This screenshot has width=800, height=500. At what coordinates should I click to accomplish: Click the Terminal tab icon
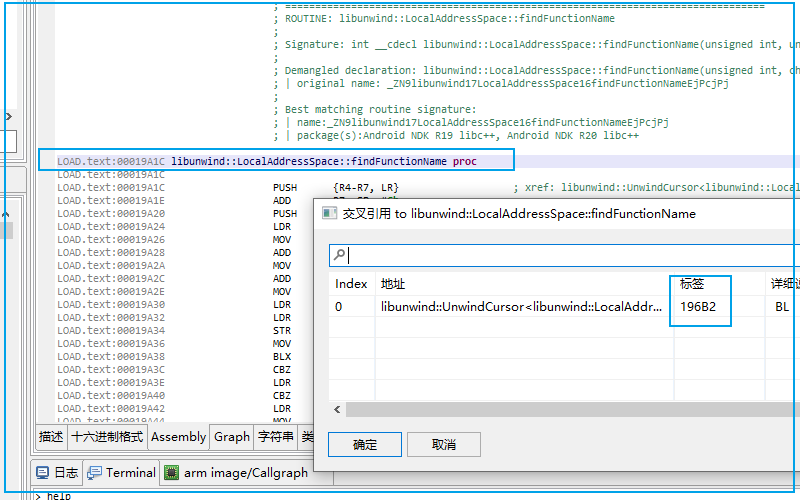pos(94,473)
